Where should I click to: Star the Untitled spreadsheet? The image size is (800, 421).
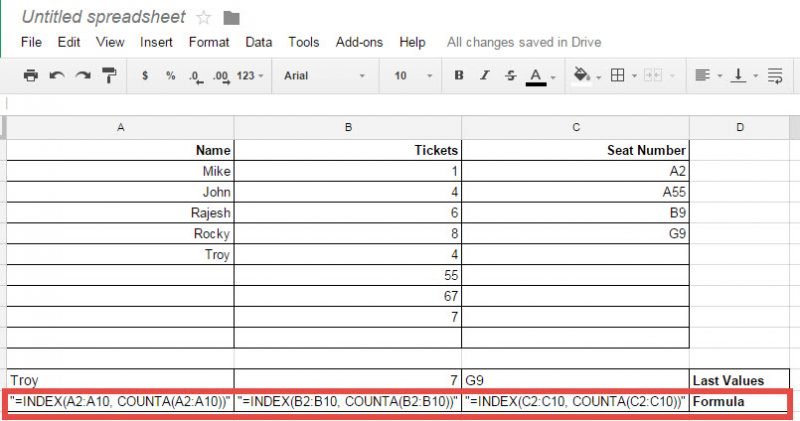pyautogui.click(x=204, y=18)
